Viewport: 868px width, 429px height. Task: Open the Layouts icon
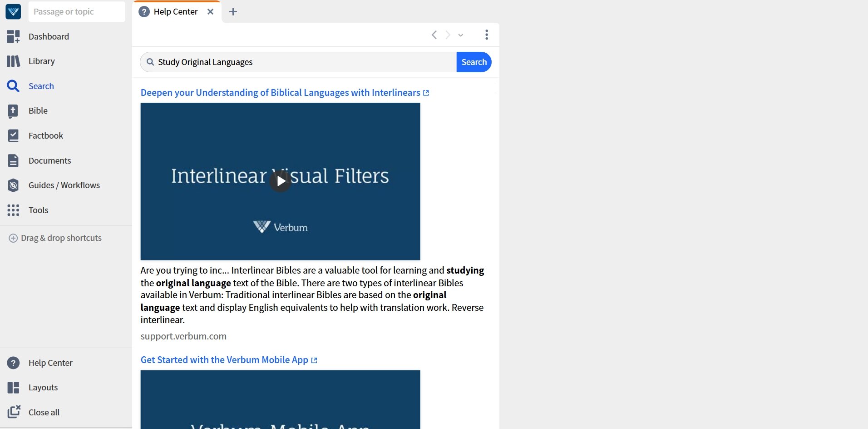click(13, 388)
